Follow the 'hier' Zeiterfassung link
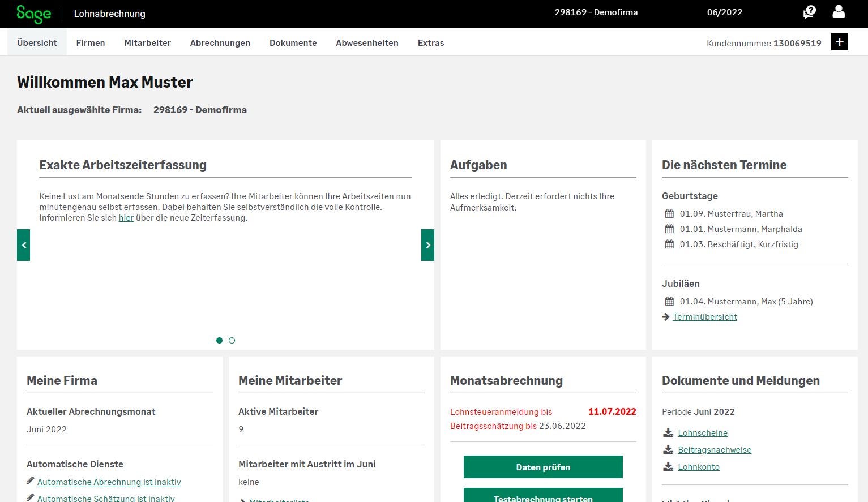 coord(126,218)
